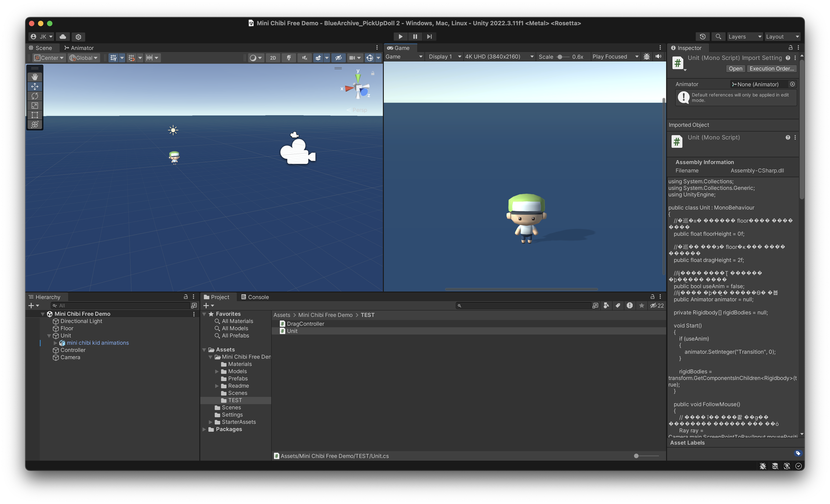
Task: Open the 4K UHD resolution dropdown
Action: tap(499, 56)
